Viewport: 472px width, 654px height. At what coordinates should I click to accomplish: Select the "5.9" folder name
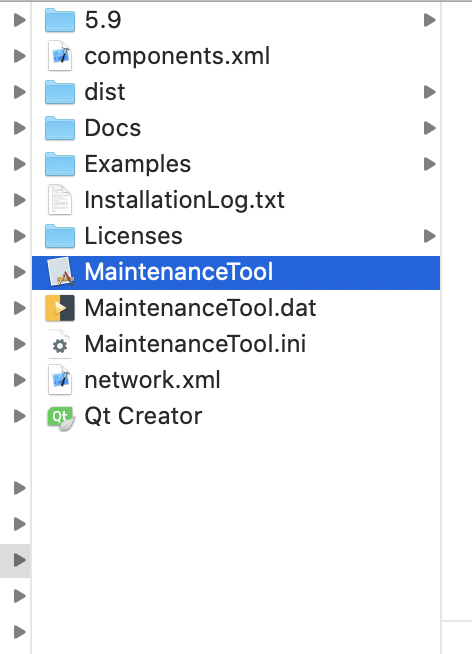point(103,20)
